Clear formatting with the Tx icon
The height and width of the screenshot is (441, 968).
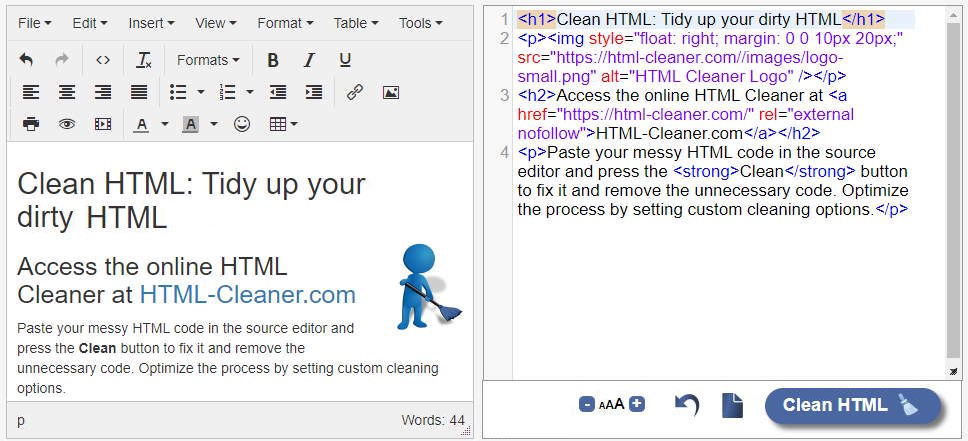click(x=144, y=60)
